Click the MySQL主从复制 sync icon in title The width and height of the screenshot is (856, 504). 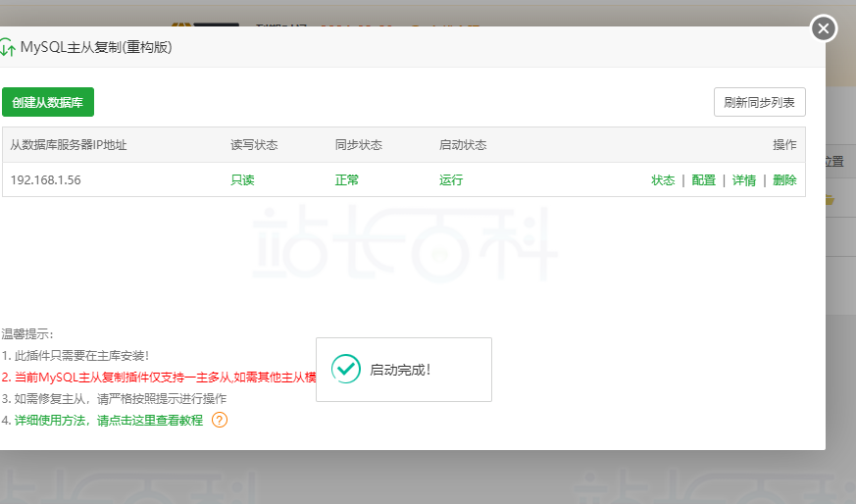(x=8, y=47)
